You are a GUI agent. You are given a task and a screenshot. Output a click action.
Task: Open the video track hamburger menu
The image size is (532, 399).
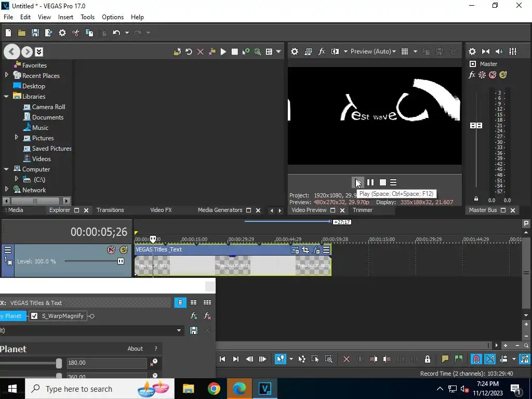pos(7,250)
